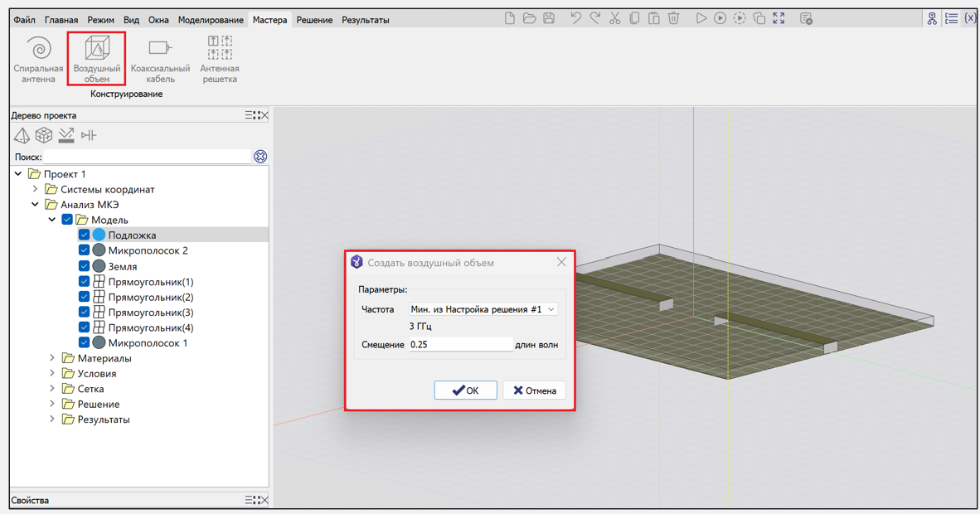Click the trash delete toolbar icon
980x514 pixels.
(x=673, y=18)
